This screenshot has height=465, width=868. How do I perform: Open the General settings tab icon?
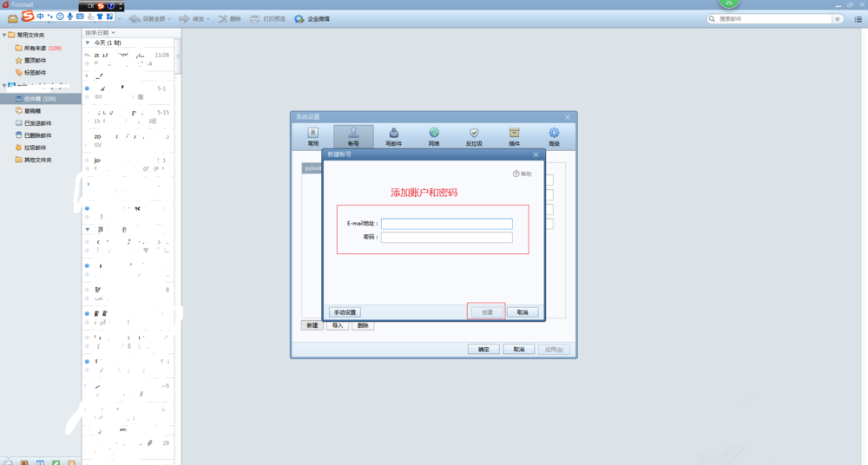tap(312, 136)
